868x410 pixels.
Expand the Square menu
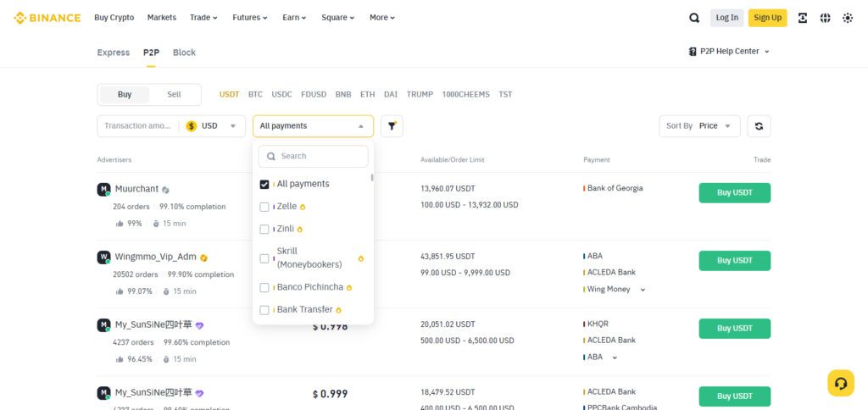click(337, 18)
